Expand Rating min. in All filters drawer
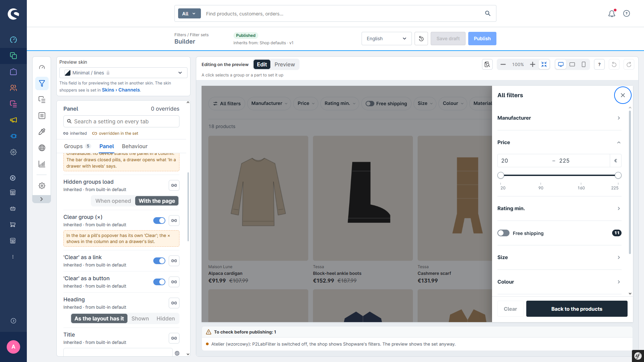 [559, 208]
